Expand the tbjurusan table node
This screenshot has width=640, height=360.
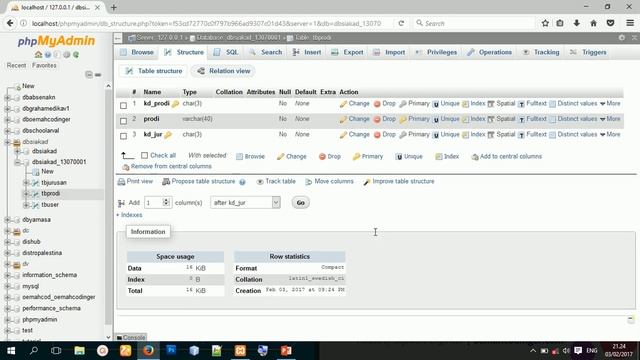coord(26,183)
